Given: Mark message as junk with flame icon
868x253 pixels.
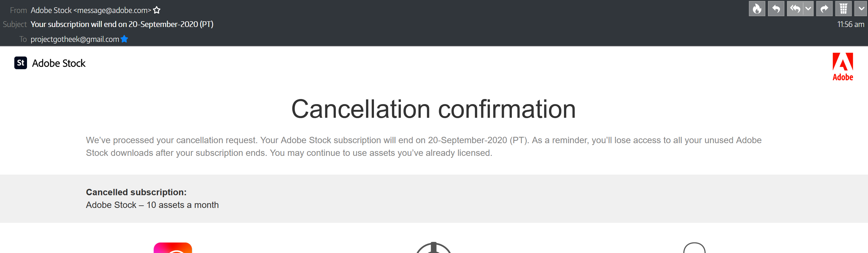Looking at the screenshot, I should click(x=757, y=9).
